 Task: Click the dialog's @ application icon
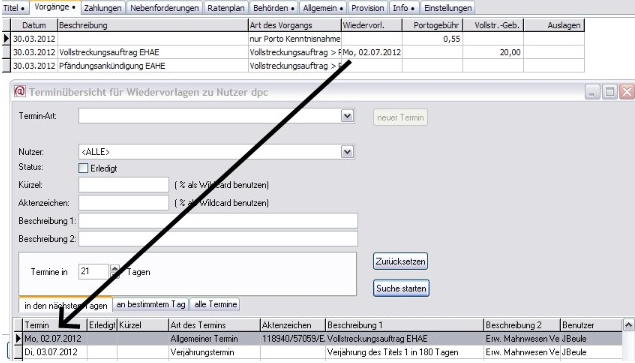(19, 92)
